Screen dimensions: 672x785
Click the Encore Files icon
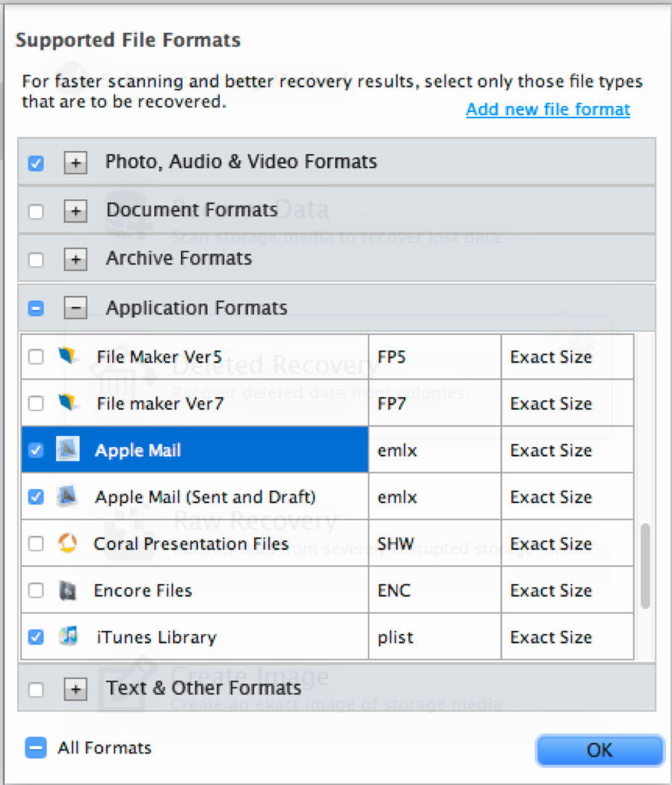(x=67, y=590)
